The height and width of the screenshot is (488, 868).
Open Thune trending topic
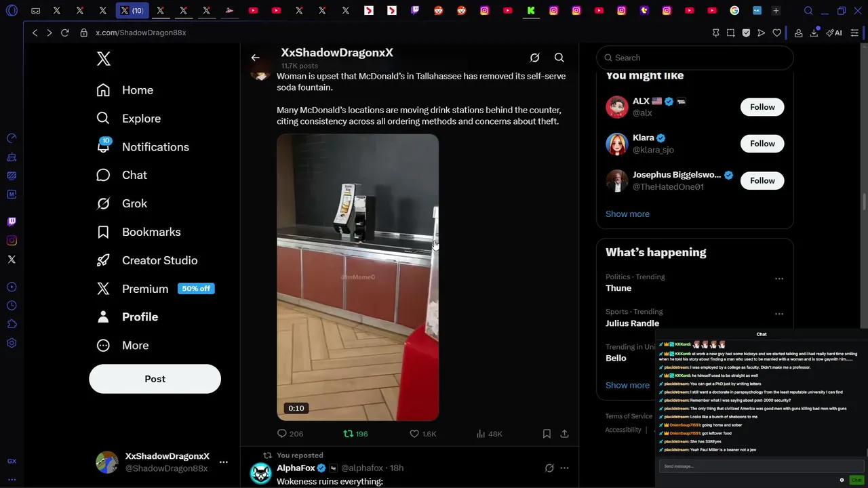618,288
